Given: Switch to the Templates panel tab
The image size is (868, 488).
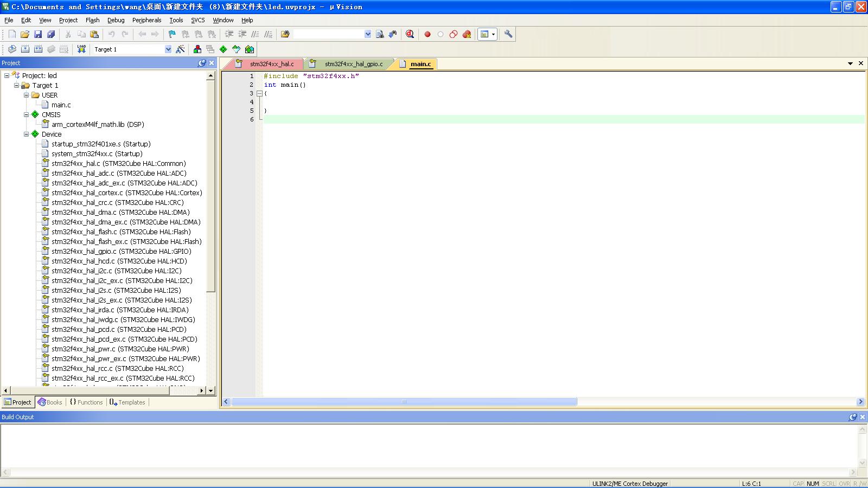Looking at the screenshot, I should coord(127,402).
